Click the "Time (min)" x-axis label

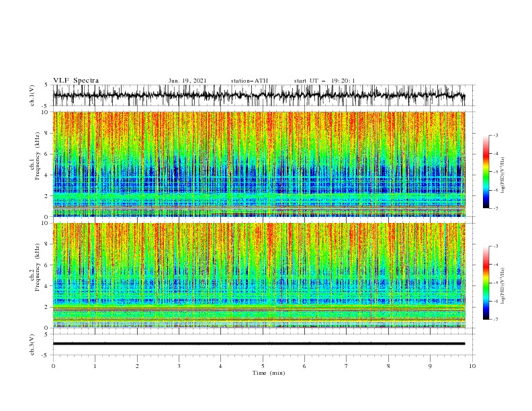(x=269, y=373)
